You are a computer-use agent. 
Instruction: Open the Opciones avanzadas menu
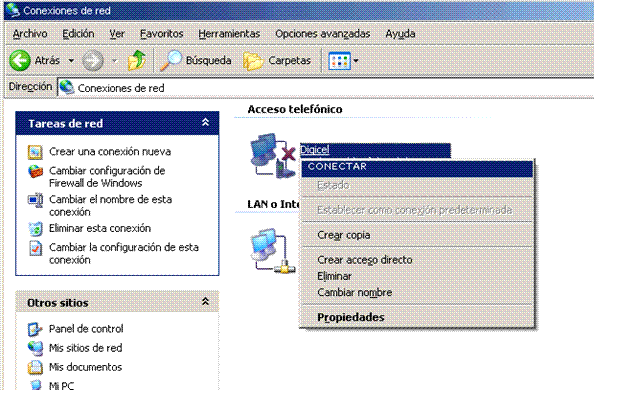[322, 34]
